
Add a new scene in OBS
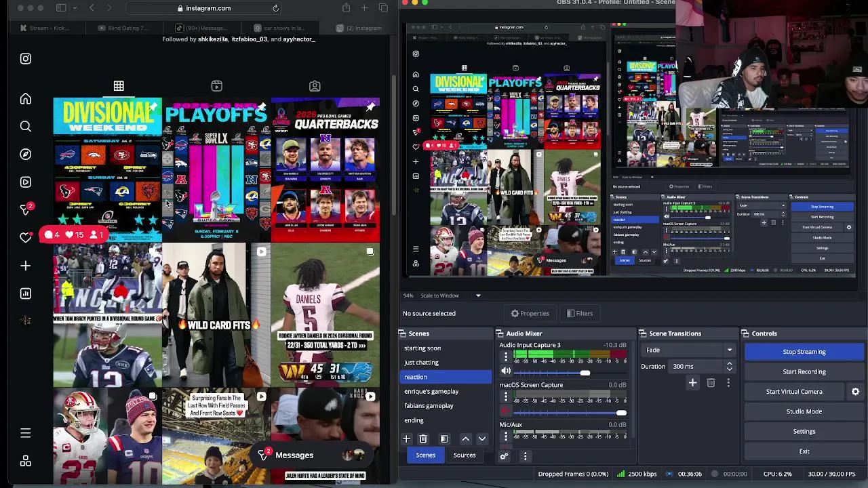point(406,439)
